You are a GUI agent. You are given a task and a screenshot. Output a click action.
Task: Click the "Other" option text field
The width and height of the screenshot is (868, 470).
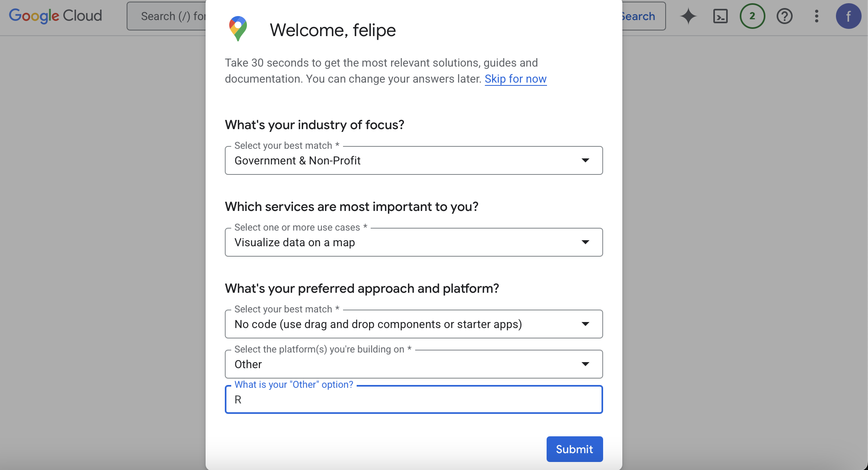pyautogui.click(x=413, y=400)
